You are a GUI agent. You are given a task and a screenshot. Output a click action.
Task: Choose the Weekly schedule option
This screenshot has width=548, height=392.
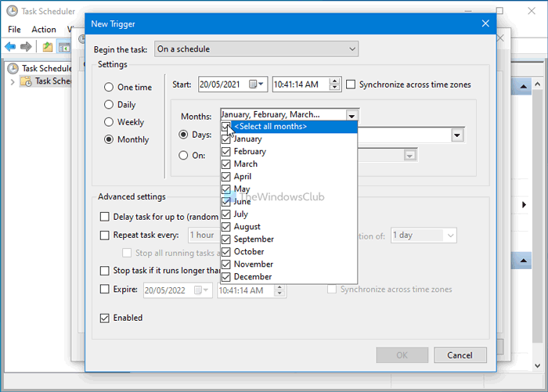109,122
